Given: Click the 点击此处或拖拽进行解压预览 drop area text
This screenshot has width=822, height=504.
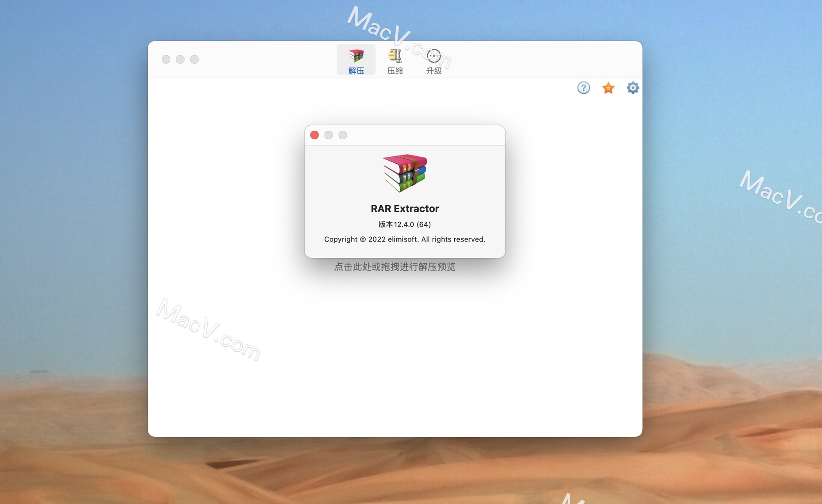Looking at the screenshot, I should pos(395,267).
